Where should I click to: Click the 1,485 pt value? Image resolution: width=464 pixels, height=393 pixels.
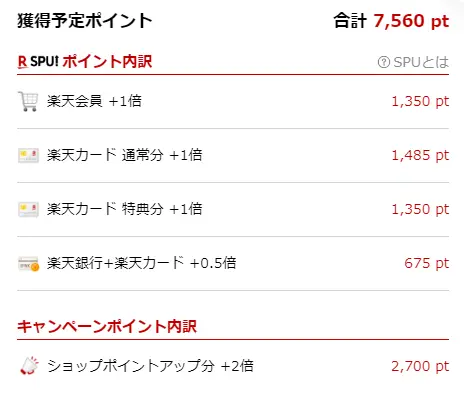tap(420, 155)
